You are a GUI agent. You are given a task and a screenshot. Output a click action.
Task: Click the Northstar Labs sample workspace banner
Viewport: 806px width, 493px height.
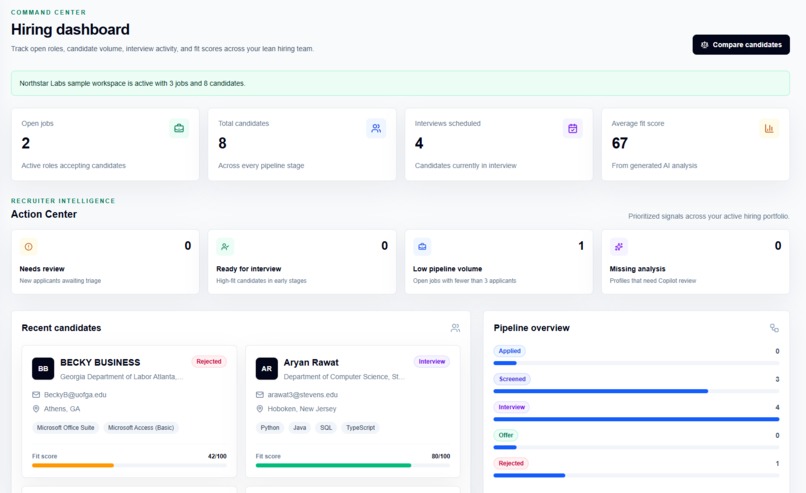point(400,83)
